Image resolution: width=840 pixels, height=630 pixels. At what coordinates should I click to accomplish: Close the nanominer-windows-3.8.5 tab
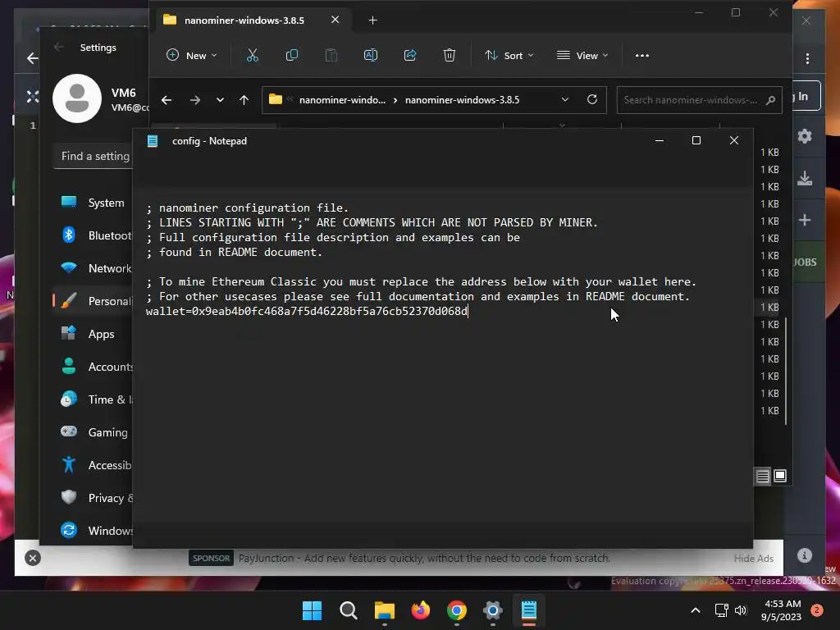click(336, 20)
